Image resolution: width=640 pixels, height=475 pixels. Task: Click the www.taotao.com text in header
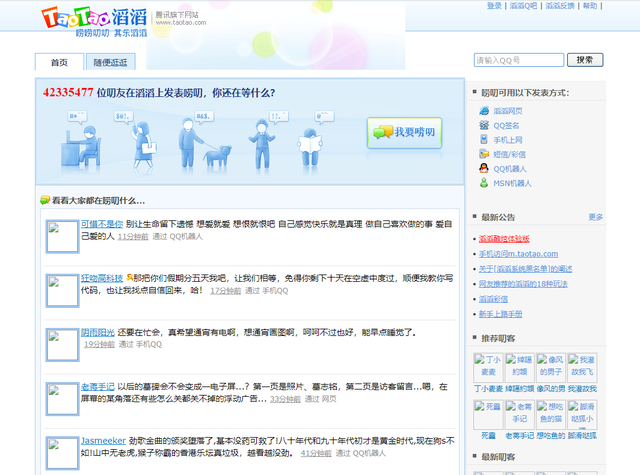[x=181, y=22]
